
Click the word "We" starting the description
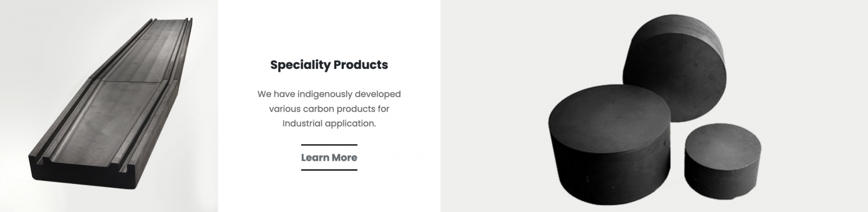(264, 94)
